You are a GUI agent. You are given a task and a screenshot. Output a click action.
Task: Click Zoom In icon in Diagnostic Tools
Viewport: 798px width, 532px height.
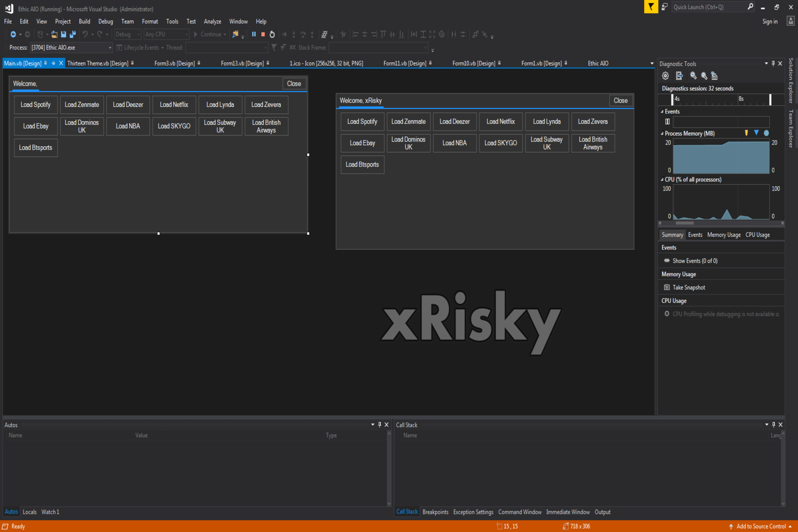coord(693,76)
